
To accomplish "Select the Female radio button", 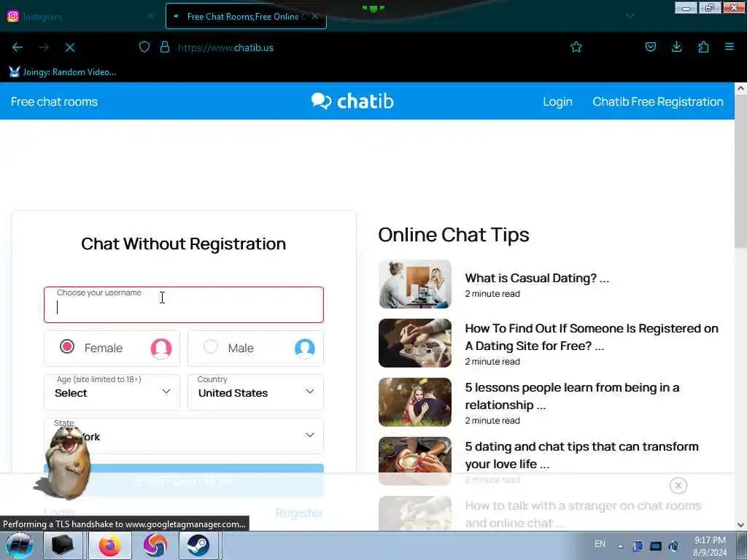I will click(x=67, y=346).
